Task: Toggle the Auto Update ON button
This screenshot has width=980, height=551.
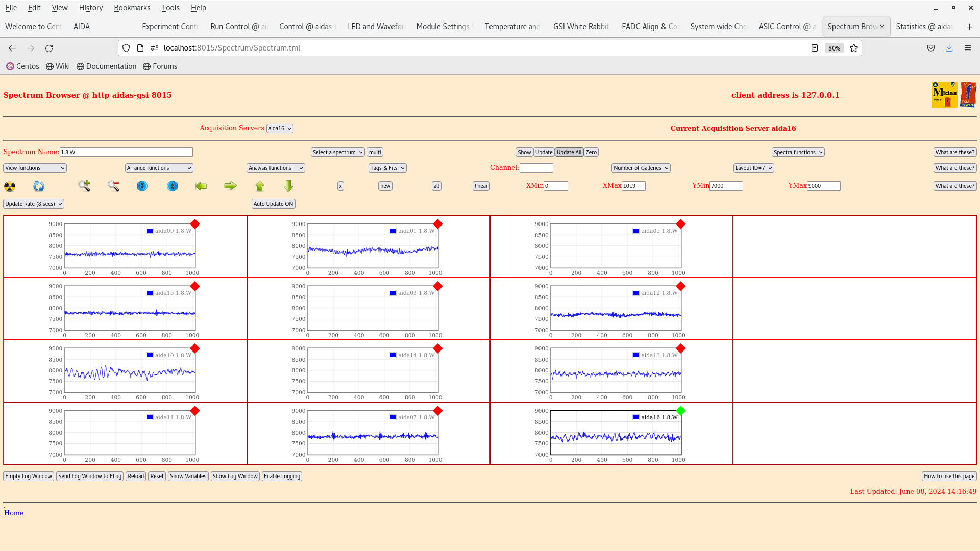Action: 273,204
